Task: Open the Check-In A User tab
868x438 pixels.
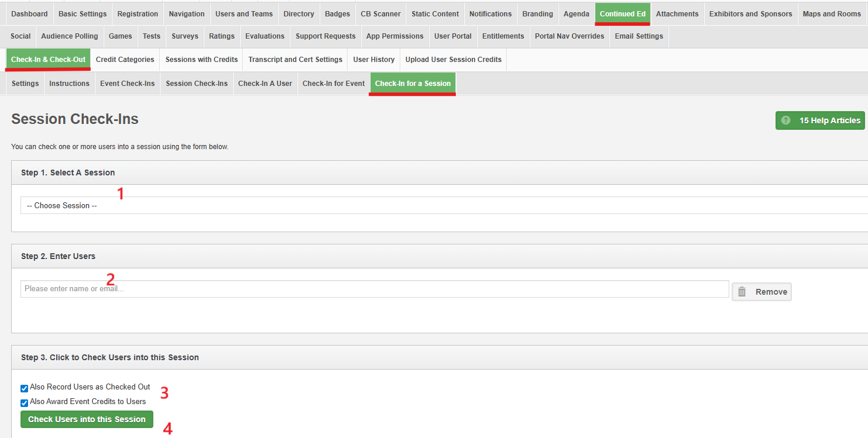Action: (265, 84)
